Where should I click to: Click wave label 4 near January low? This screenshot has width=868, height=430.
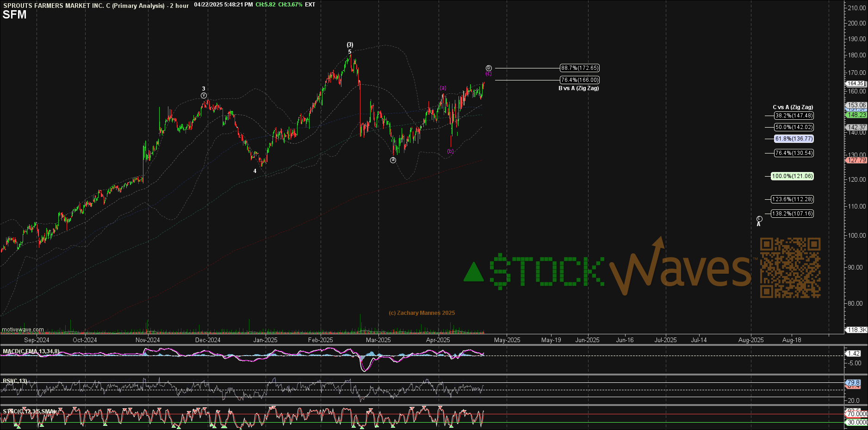coord(255,171)
